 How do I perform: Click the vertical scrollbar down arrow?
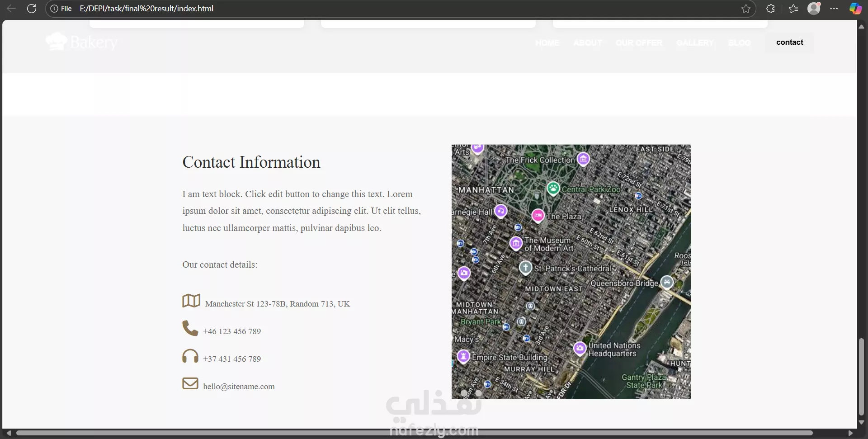coord(861,422)
